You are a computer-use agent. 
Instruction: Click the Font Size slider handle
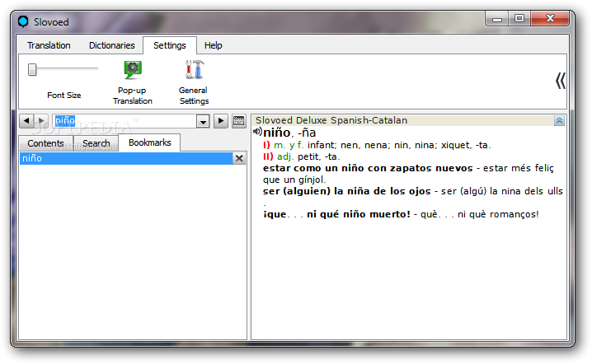pos(32,69)
